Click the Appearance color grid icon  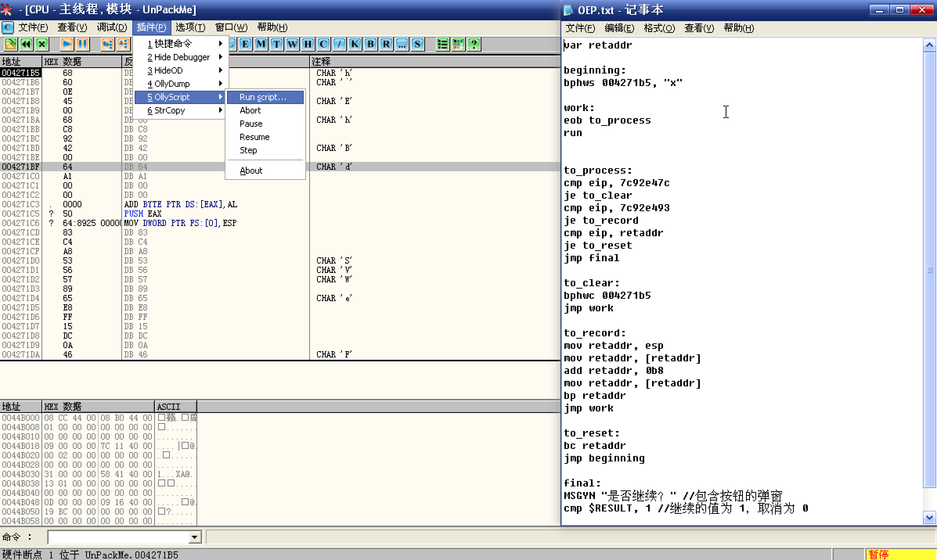click(x=458, y=44)
